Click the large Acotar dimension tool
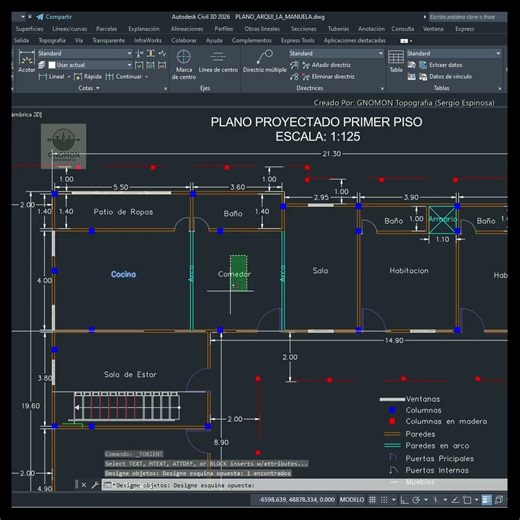The image size is (520, 520). (x=27, y=61)
